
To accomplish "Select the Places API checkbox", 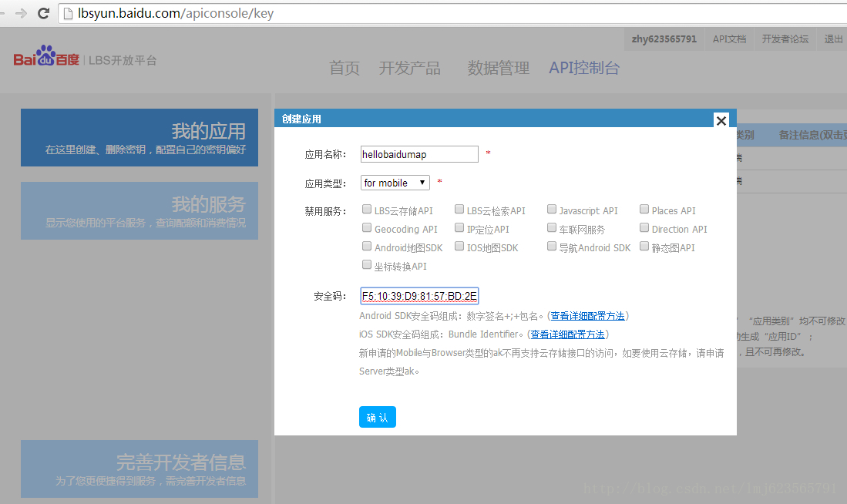I will tap(644, 209).
